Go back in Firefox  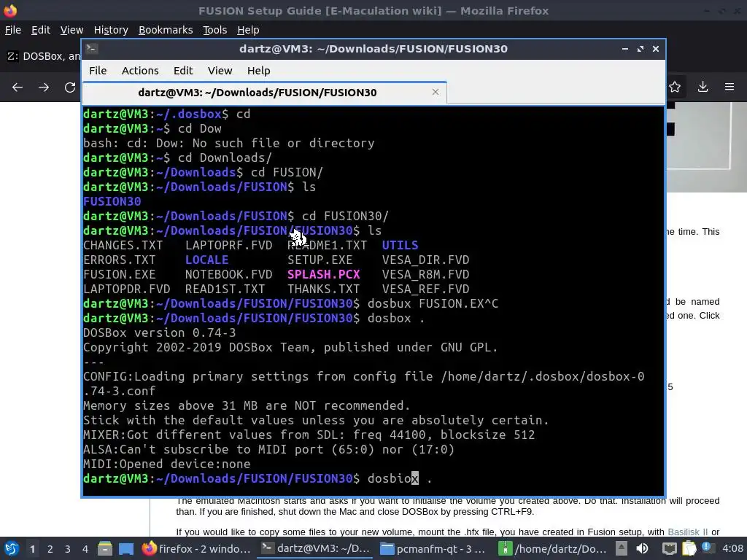click(18, 87)
